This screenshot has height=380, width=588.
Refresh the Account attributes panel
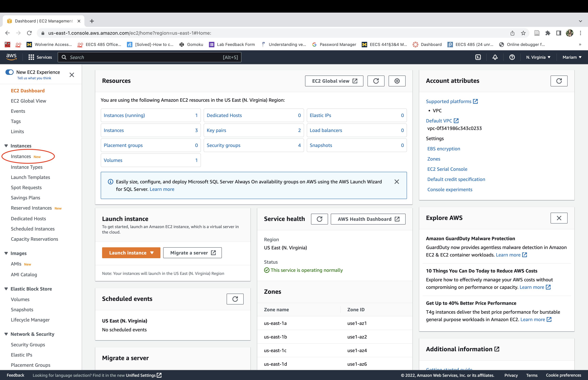click(559, 81)
